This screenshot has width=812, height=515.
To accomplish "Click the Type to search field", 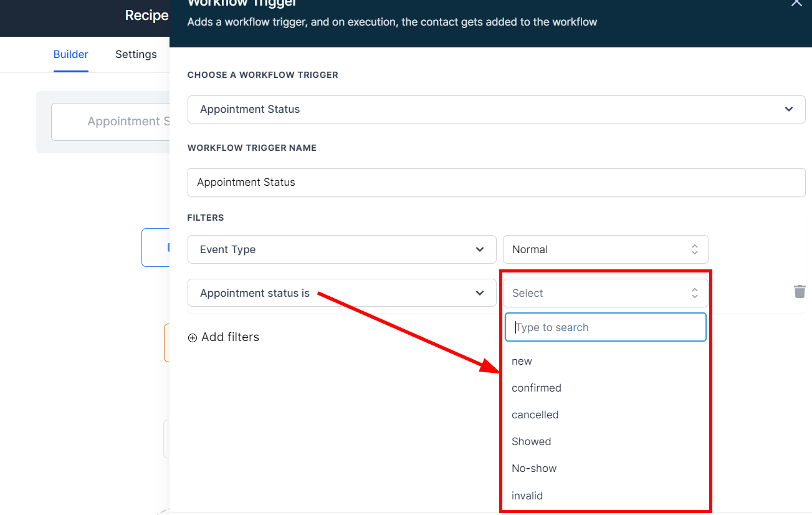I will 604,327.
